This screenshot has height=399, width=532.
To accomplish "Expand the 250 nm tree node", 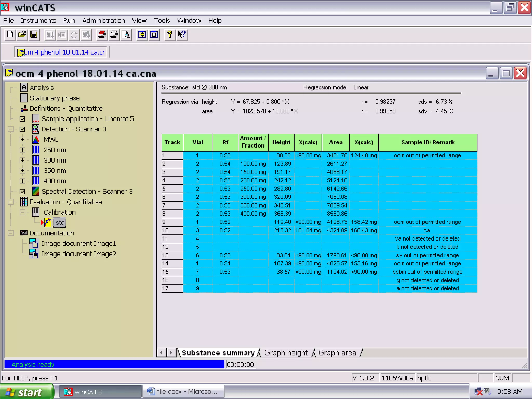I will click(x=23, y=150).
